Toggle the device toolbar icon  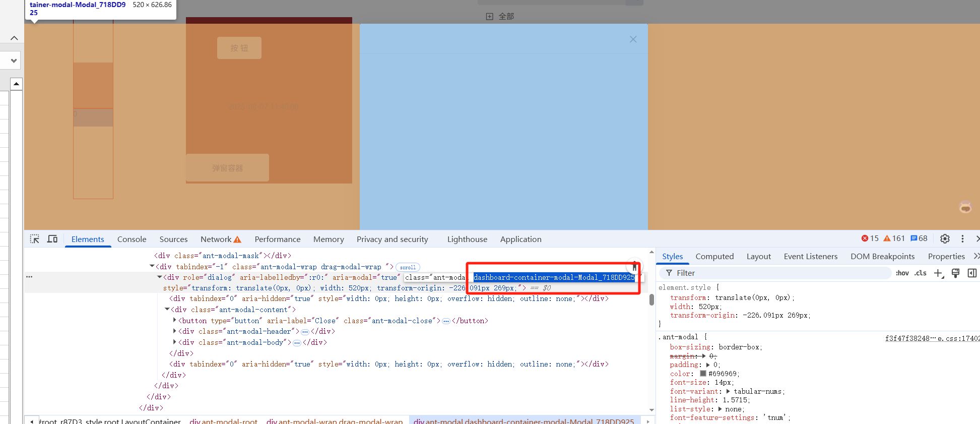click(52, 239)
